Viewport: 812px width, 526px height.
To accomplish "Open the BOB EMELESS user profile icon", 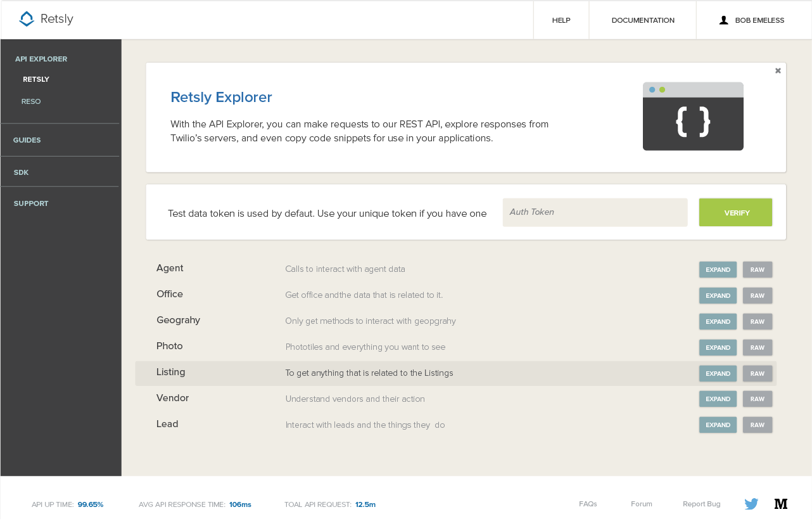I will tap(723, 20).
